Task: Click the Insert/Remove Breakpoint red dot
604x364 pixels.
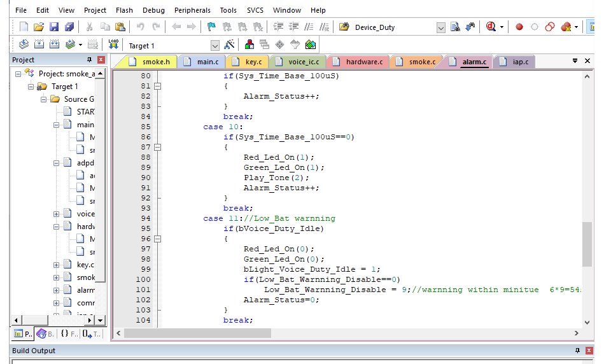Action: pyautogui.click(x=519, y=27)
